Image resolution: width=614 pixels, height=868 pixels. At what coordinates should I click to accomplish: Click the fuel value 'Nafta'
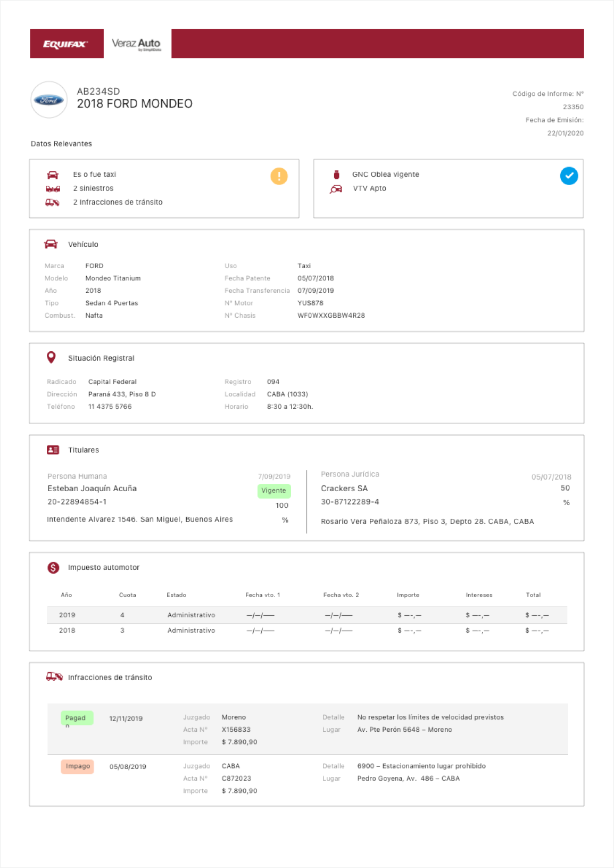(94, 316)
